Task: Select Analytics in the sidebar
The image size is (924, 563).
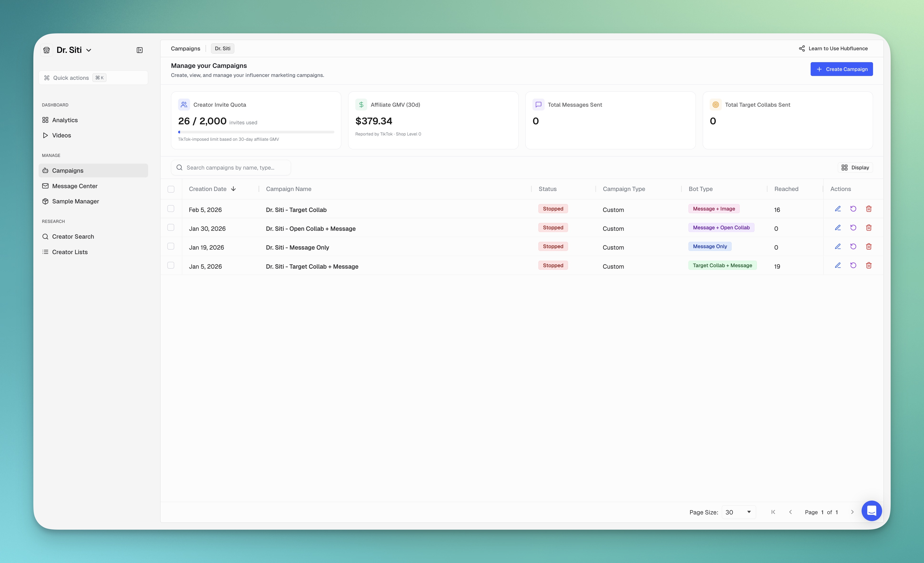Action: pos(65,120)
